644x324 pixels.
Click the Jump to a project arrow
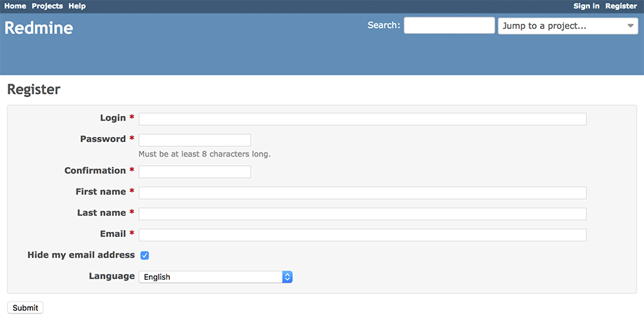tap(631, 26)
